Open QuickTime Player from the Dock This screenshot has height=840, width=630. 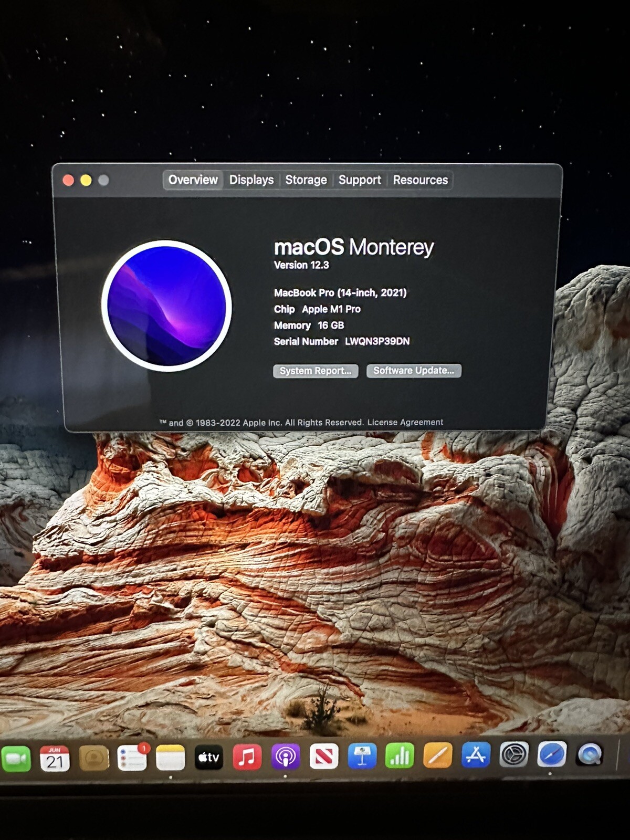pos(590,754)
